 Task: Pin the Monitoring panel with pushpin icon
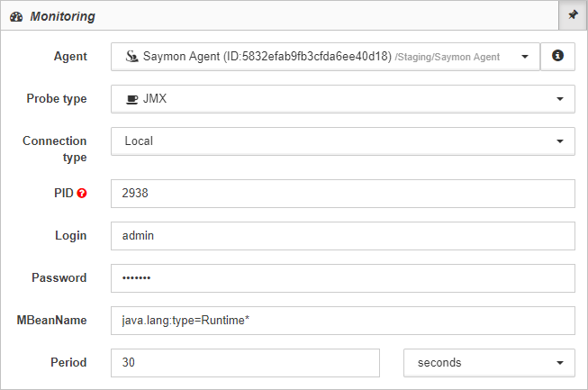click(x=573, y=15)
